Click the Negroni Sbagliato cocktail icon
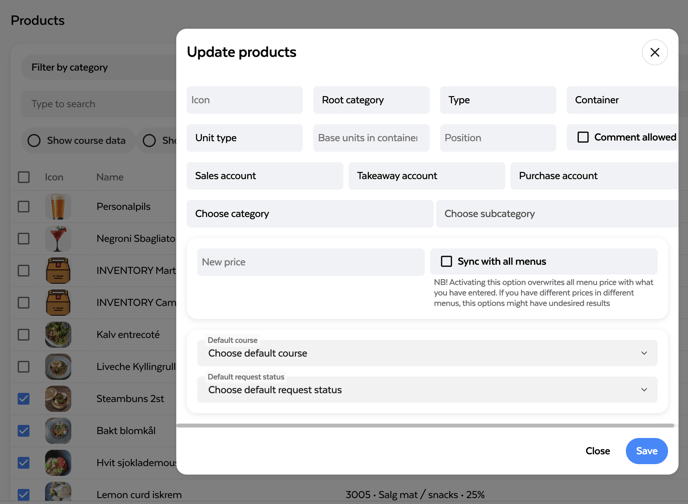Screen dimensions: 688x504 point(58,238)
